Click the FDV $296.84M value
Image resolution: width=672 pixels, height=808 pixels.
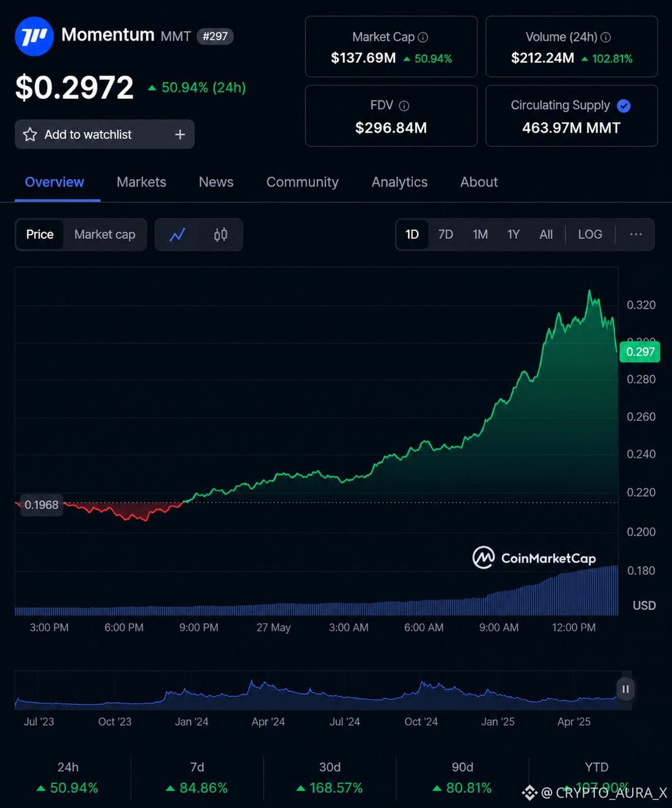(391, 128)
